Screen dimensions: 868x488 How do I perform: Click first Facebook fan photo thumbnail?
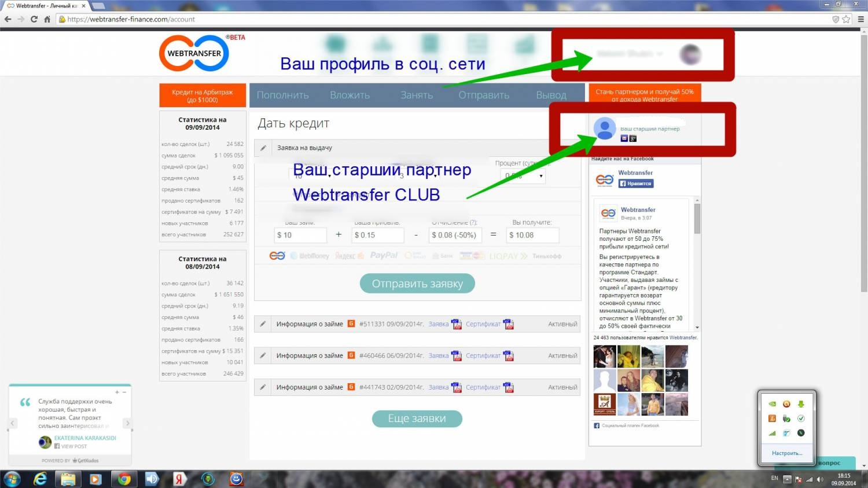(x=605, y=357)
